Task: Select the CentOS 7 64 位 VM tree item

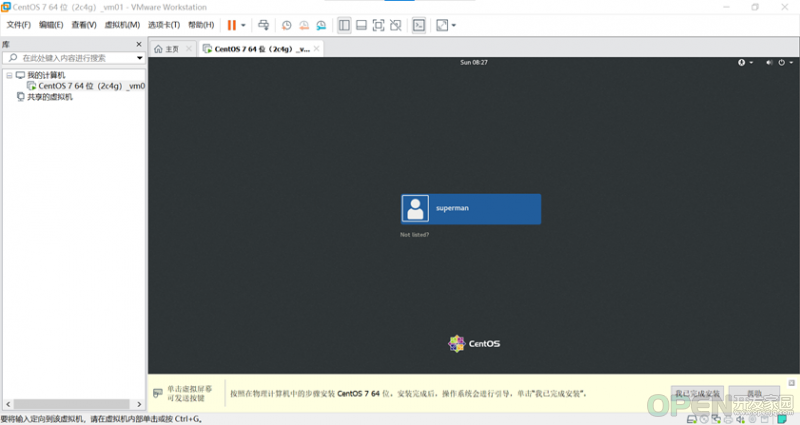Action: (x=91, y=86)
